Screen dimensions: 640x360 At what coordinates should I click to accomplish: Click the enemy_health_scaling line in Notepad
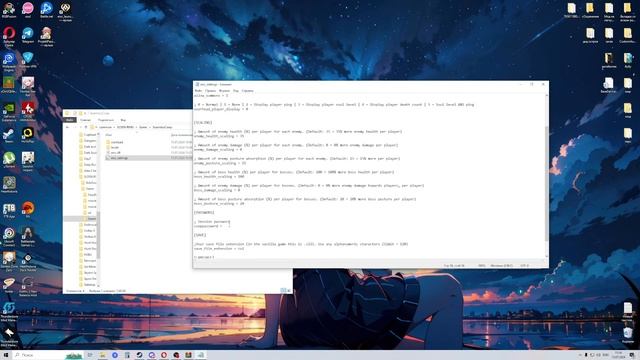(219, 136)
